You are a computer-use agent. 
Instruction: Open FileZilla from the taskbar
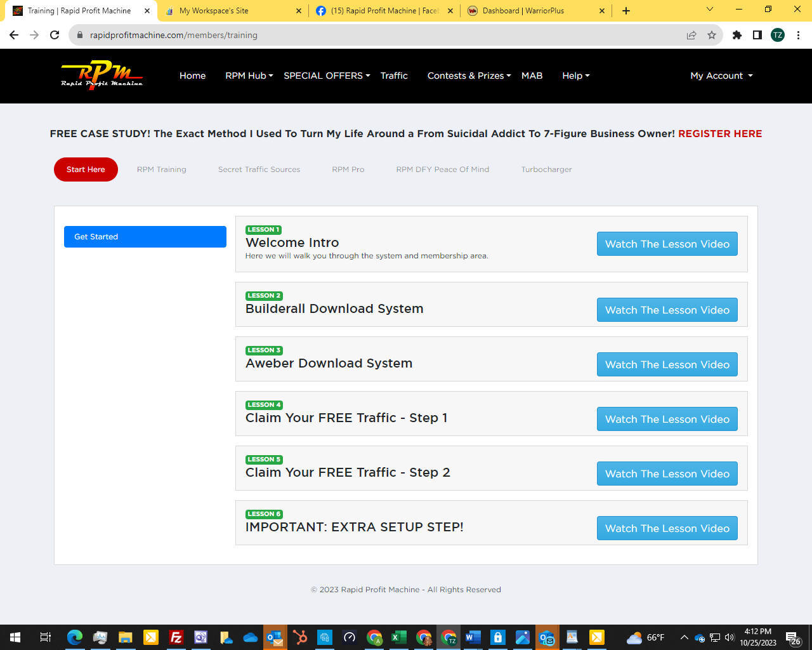point(176,637)
